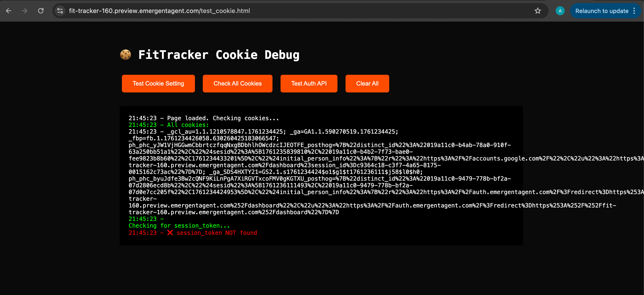This screenshot has width=644, height=295.
Task: Click Relaunch to update
Action: pos(601,11)
